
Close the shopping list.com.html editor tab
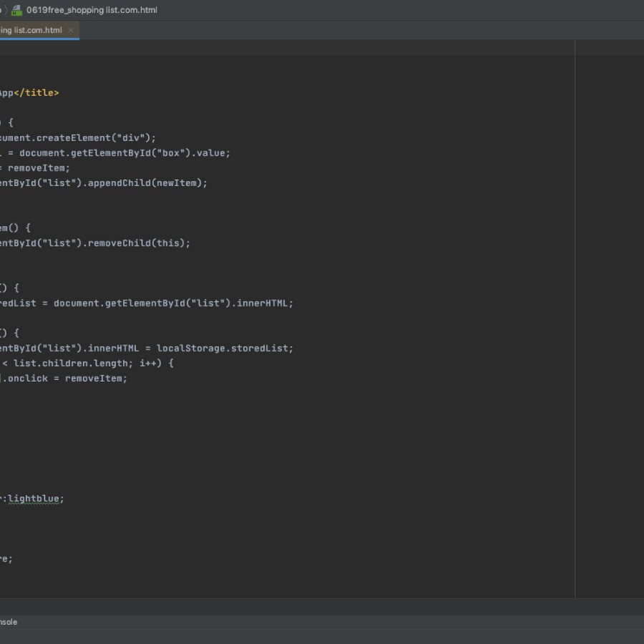pyautogui.click(x=71, y=30)
